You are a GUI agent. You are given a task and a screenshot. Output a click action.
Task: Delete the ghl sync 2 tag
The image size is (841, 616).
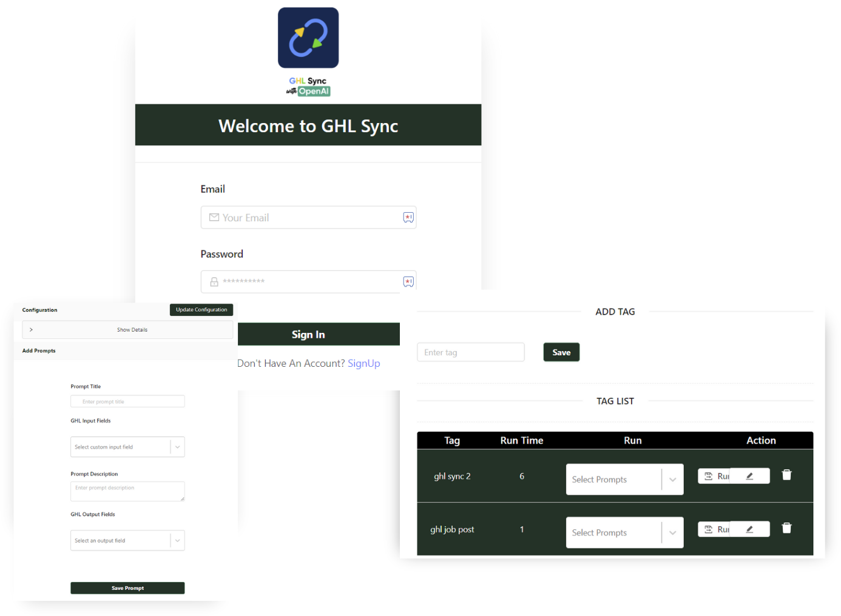(x=786, y=475)
